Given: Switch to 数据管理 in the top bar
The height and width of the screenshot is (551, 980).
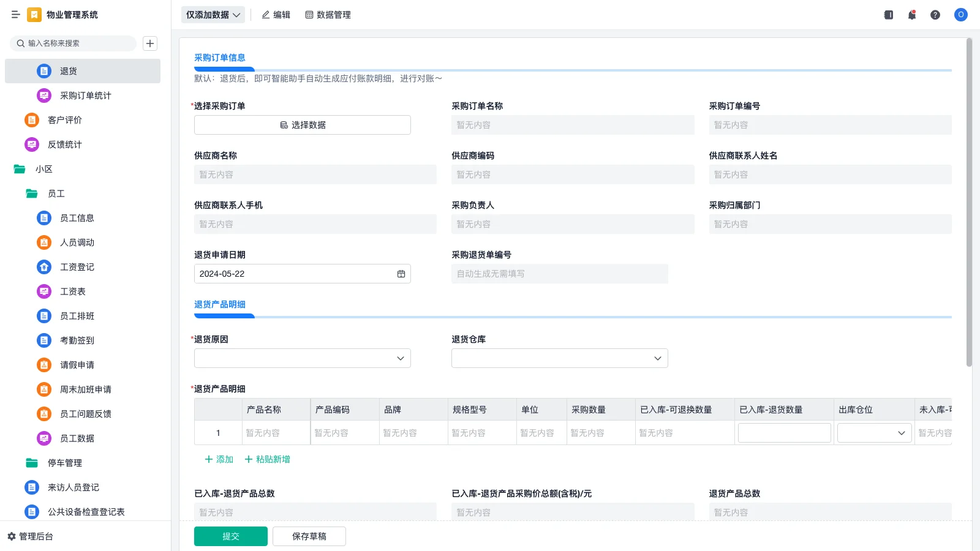Looking at the screenshot, I should coord(328,15).
